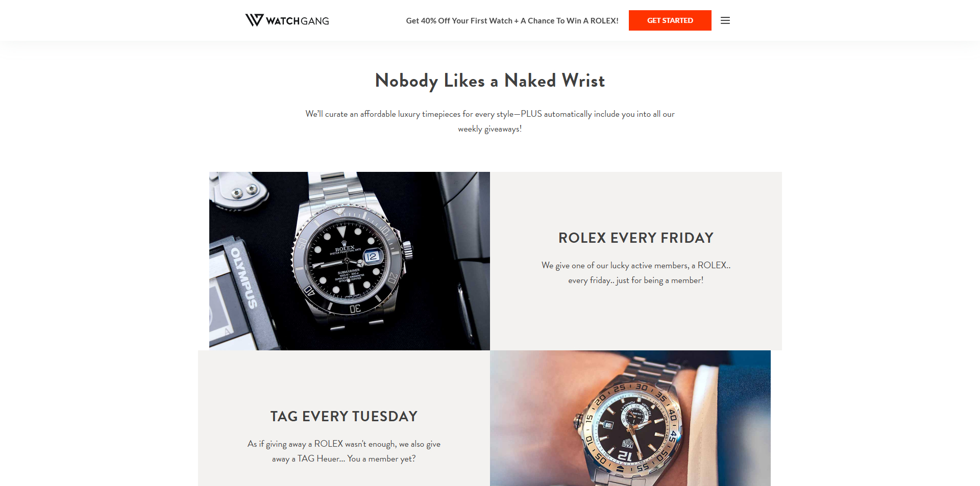Click the TAG EVERY TUESDAY heading
The height and width of the screenshot is (486, 980).
coord(344,416)
